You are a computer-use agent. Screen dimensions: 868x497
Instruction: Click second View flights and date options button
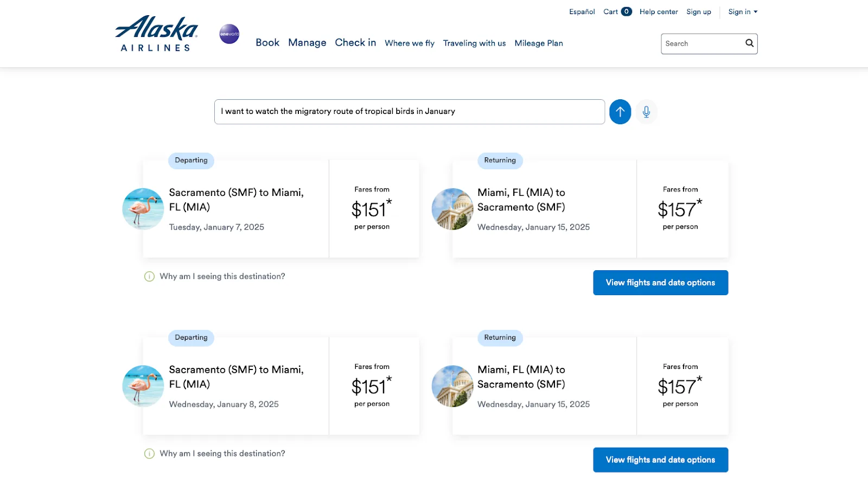point(660,460)
